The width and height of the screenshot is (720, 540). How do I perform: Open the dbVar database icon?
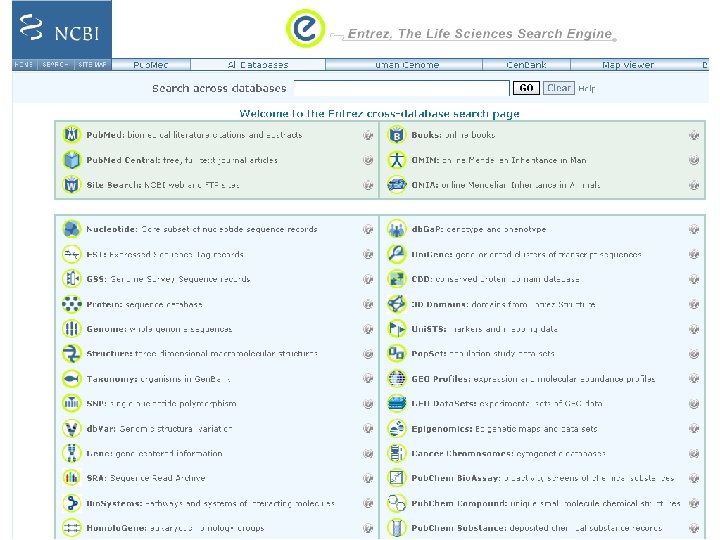[72, 428]
